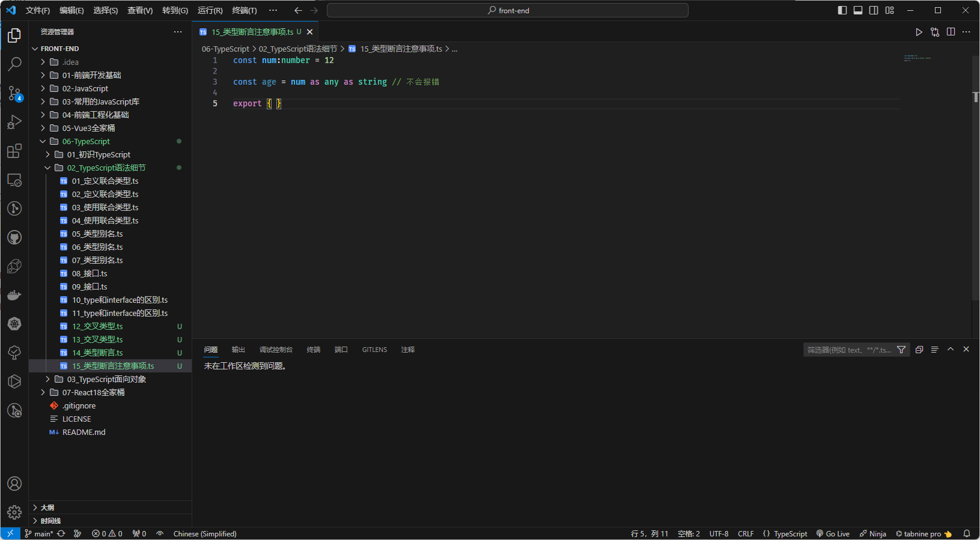Screen dimensions: 980x540
Task: Collapse the 06-TypeScript folder
Action: [x=110, y=141]
